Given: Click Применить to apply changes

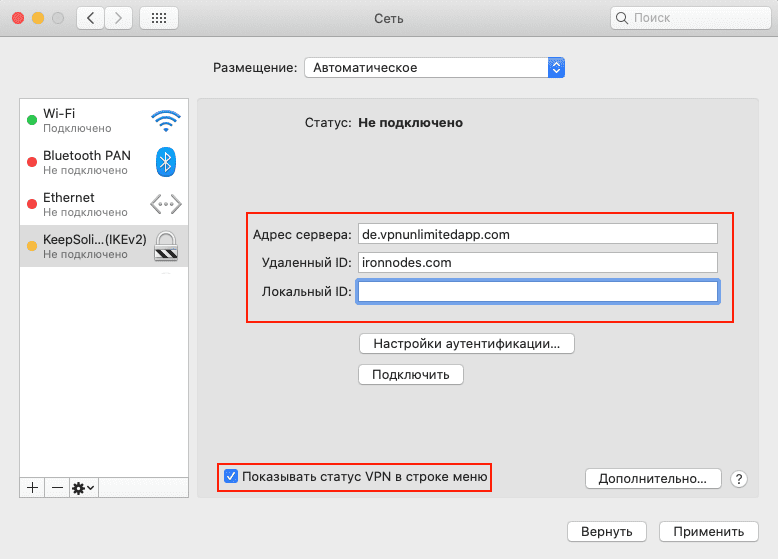Looking at the screenshot, I should pos(708,531).
